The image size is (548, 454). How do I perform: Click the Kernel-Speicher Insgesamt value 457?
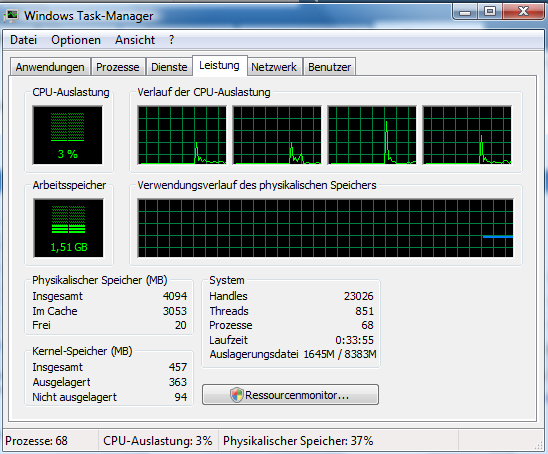(178, 367)
